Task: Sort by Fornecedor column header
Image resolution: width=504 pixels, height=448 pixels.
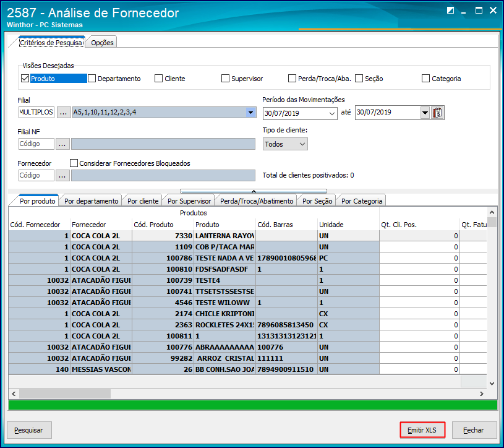Action: 101,225
